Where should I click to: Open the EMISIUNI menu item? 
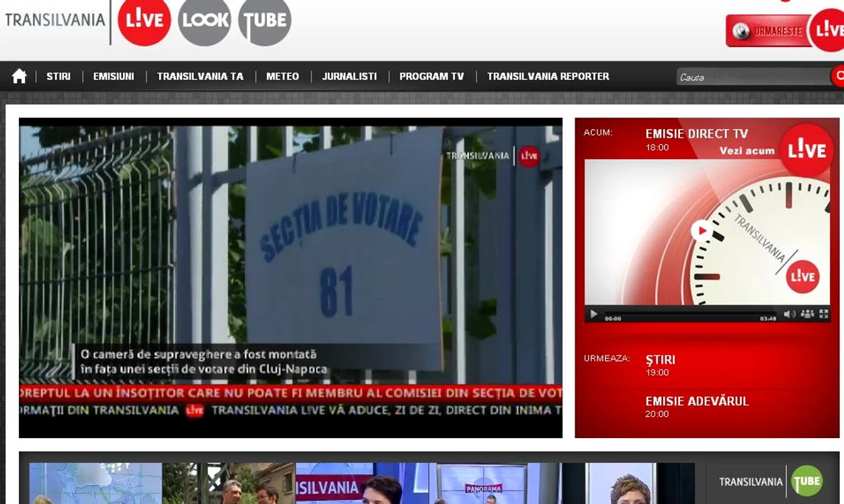point(114,77)
